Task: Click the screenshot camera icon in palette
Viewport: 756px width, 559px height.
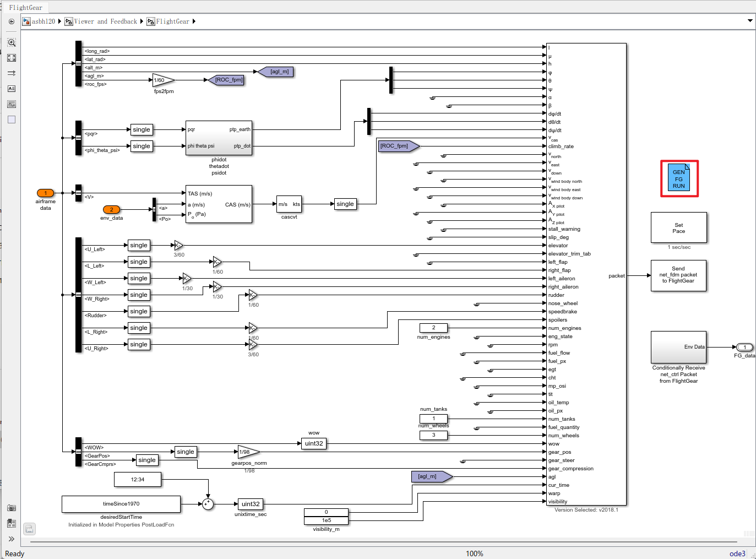Action: tap(12, 508)
